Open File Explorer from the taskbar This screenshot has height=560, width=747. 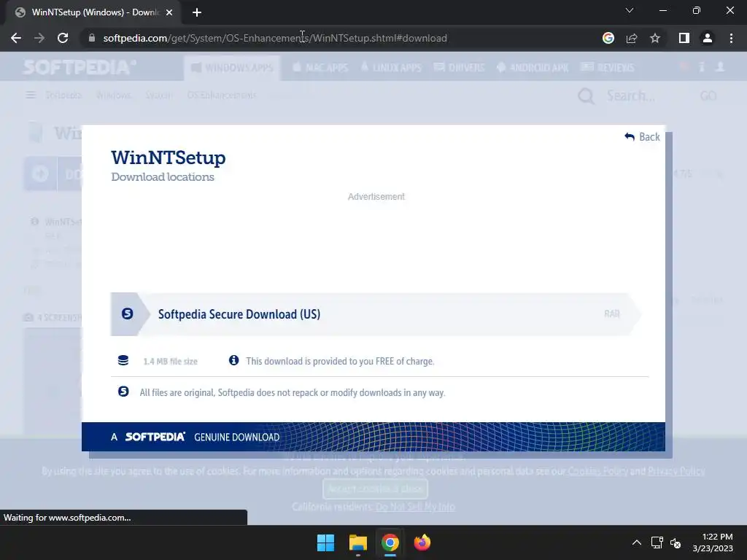[x=357, y=542]
